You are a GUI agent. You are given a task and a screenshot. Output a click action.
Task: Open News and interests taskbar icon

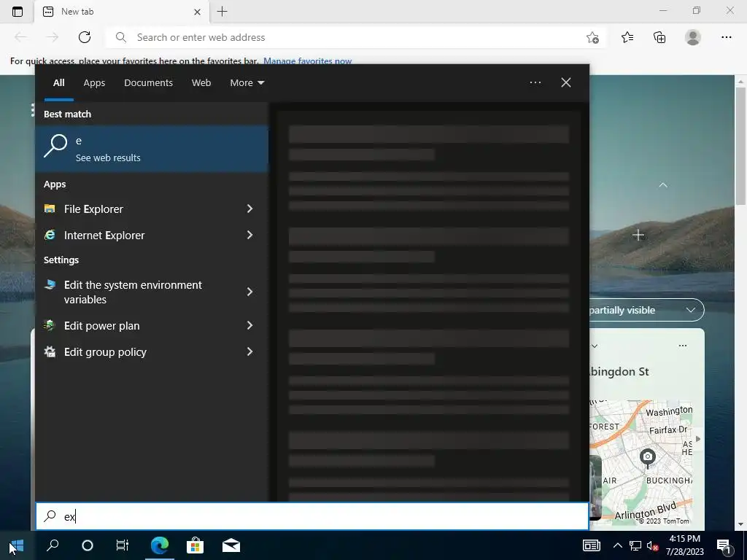[591, 545]
